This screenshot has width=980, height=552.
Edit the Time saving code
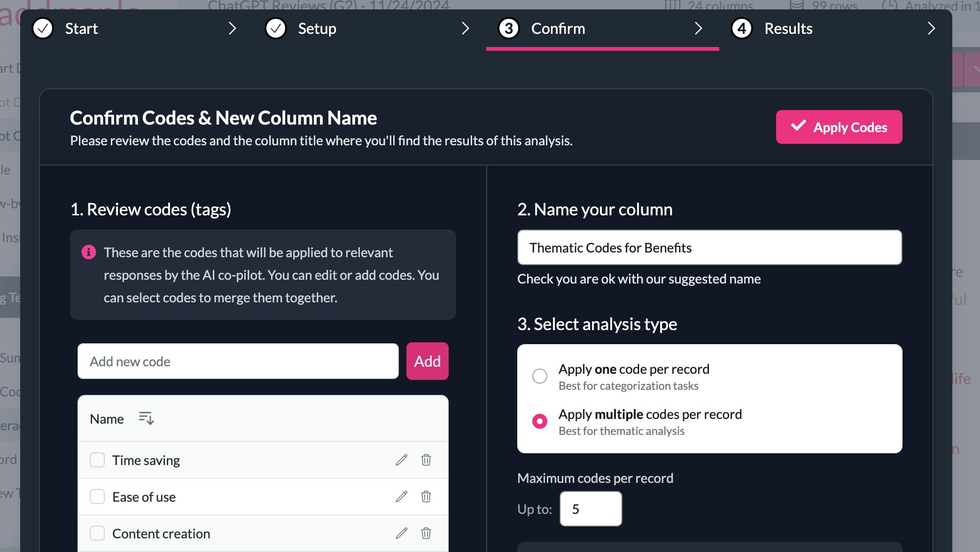point(401,460)
